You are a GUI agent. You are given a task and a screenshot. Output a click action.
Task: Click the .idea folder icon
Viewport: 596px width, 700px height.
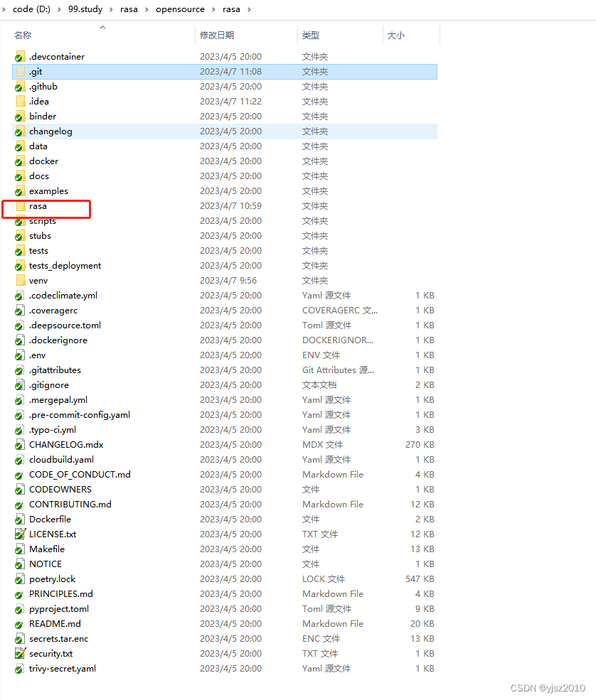point(20,102)
